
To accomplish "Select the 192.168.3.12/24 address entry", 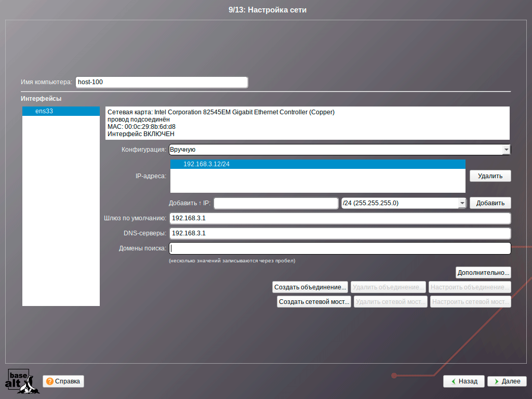I will point(317,164).
